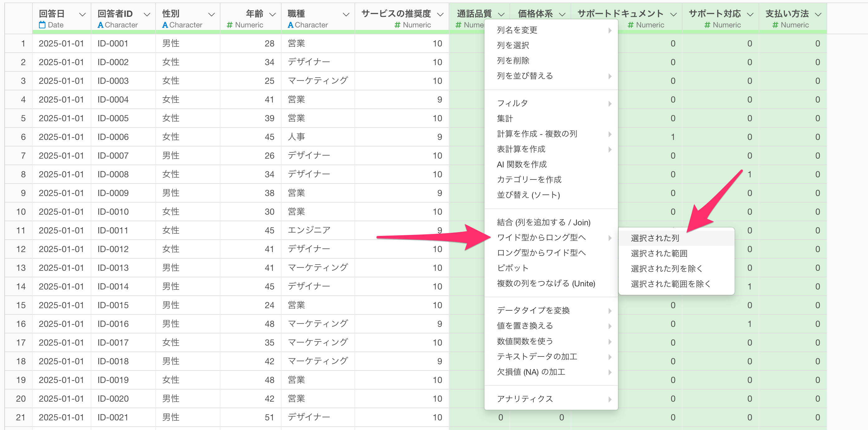Open the 支払い方法 column dropdown arrow

click(x=818, y=14)
